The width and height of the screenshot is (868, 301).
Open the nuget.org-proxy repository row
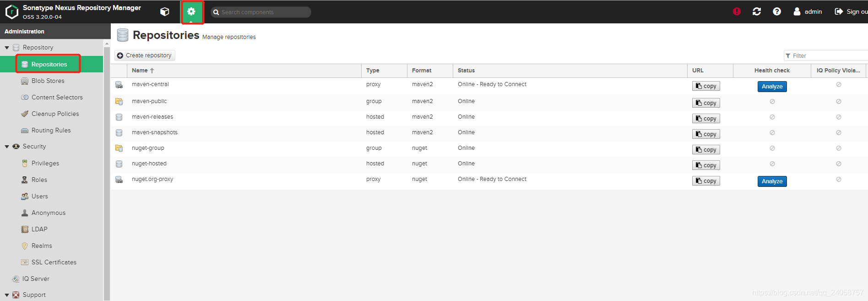[x=489, y=181]
